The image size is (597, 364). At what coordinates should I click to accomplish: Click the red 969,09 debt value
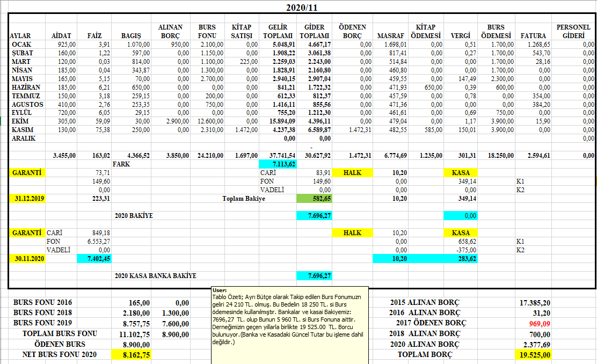[x=540, y=324]
